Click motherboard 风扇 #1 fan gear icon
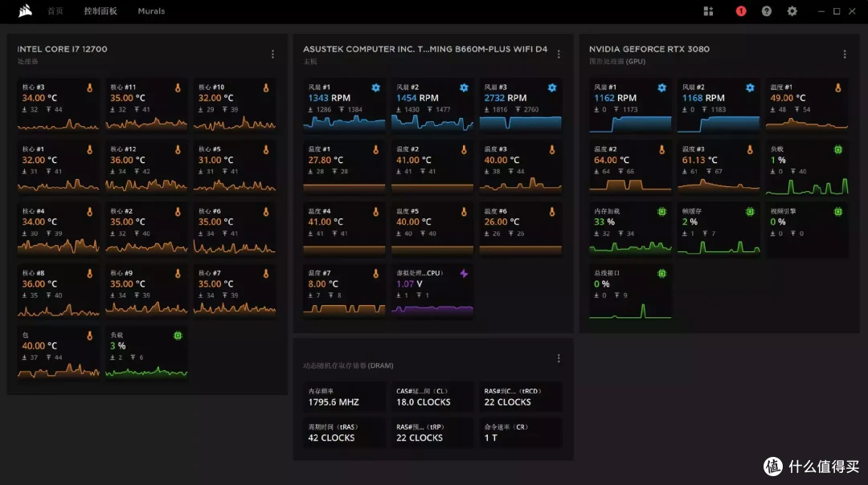This screenshot has width=868, height=485. click(376, 88)
